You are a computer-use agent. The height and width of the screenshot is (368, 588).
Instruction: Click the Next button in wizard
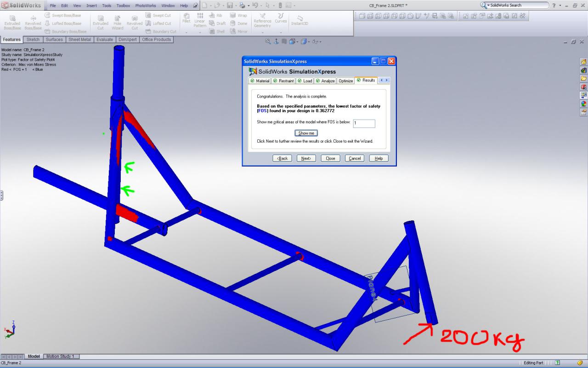(x=306, y=158)
